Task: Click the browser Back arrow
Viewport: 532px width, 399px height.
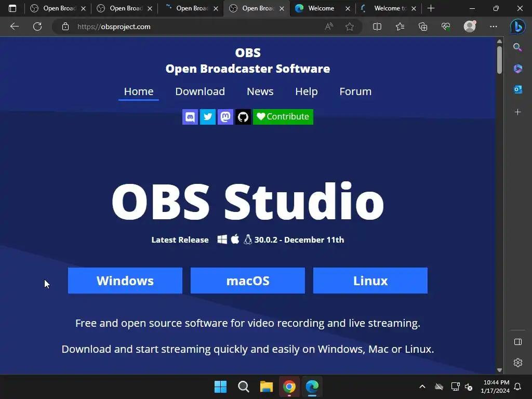Action: pos(14,26)
